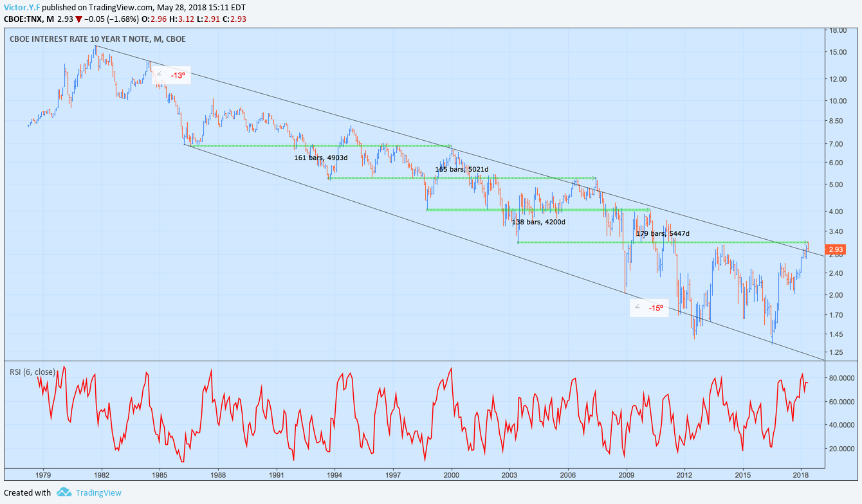The height and width of the screenshot is (504, 862).
Task: Click the 2003 label on time axis
Action: 509,475
